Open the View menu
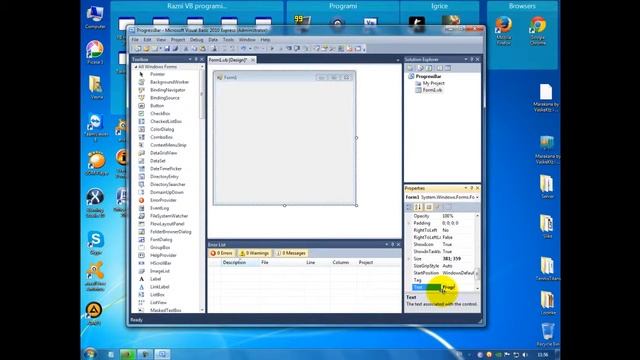Screen dimensions: 640x360 161,40
